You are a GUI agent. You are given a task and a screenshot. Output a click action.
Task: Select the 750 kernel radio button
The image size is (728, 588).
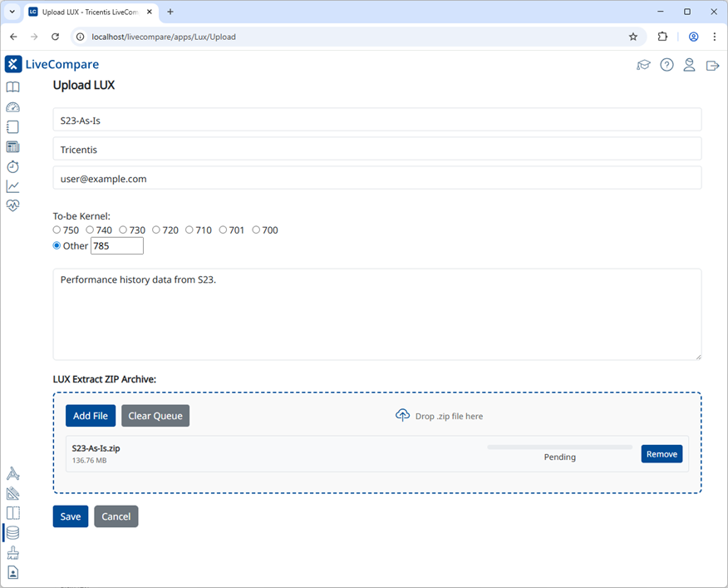[55, 230]
